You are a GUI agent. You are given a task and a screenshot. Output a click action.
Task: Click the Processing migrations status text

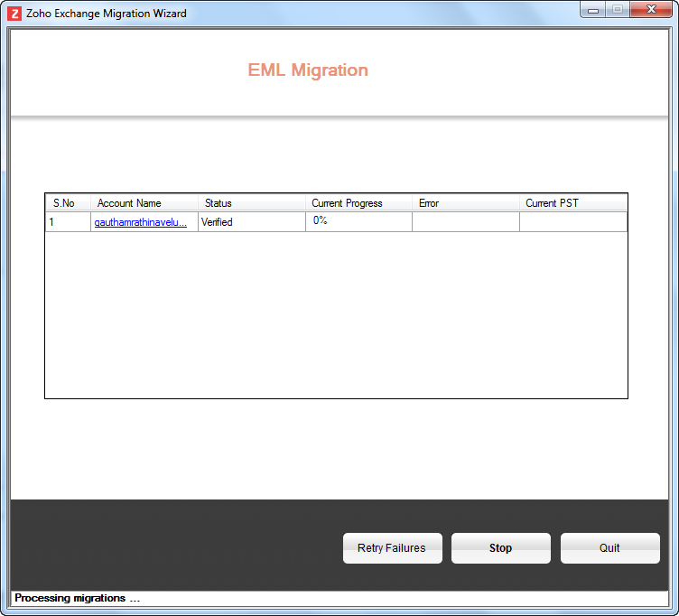click(77, 598)
